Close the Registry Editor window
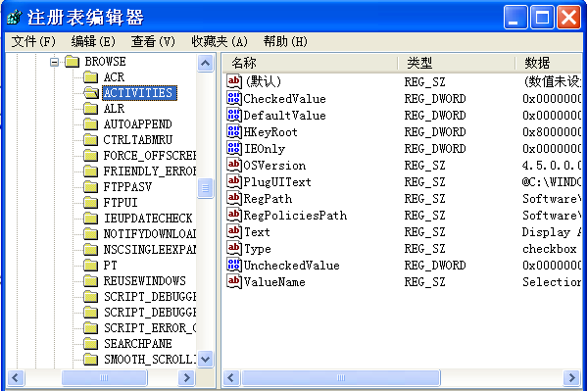588x391 pixels. [568, 18]
